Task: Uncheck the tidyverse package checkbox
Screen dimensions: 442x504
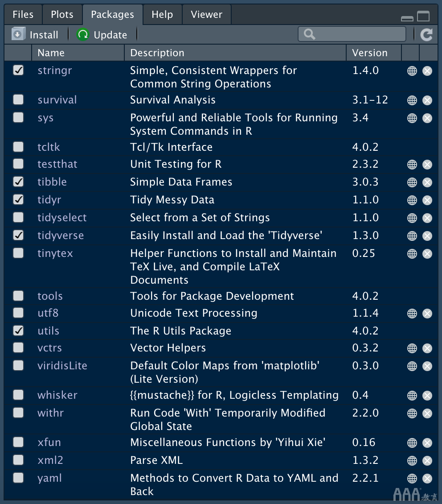Action: coord(18,235)
